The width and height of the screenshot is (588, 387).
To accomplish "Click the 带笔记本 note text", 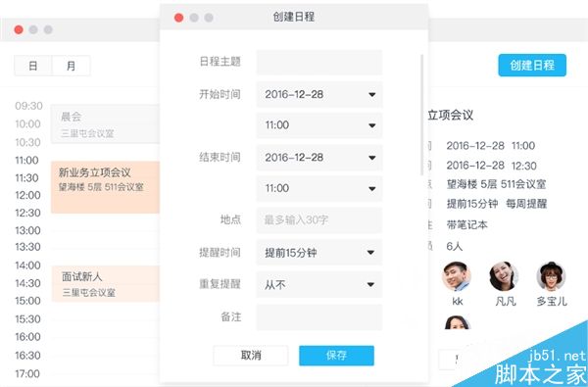I will pyautogui.click(x=466, y=225).
